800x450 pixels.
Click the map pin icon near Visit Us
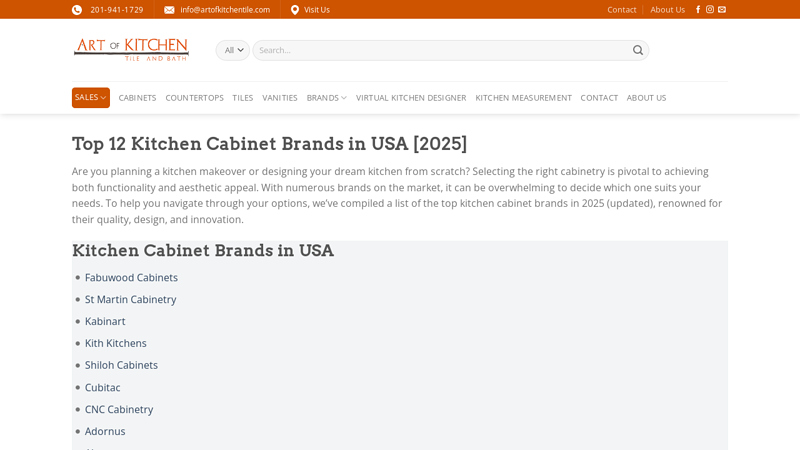coord(295,10)
